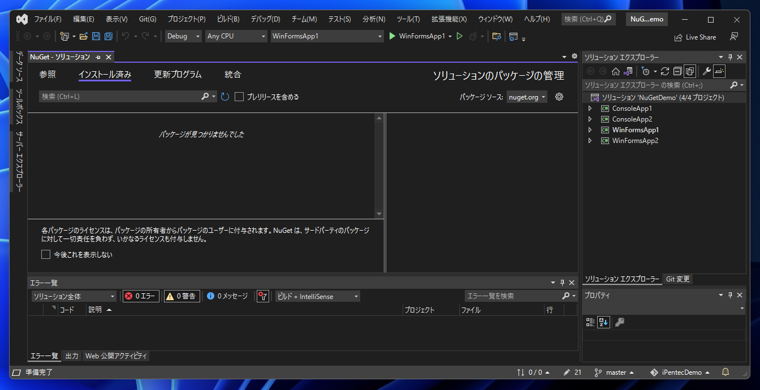The image size is (760, 390).
Task: Open the Build + IntelliSense dropdown
Action: point(317,296)
